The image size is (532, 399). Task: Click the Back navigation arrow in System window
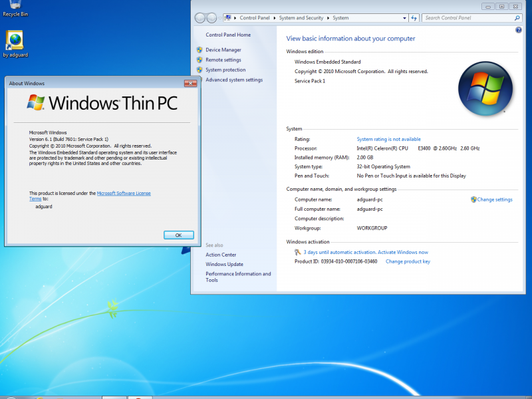pos(200,18)
